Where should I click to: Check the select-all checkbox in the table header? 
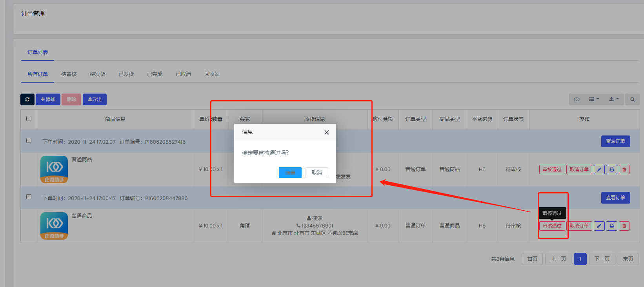coord(29,118)
